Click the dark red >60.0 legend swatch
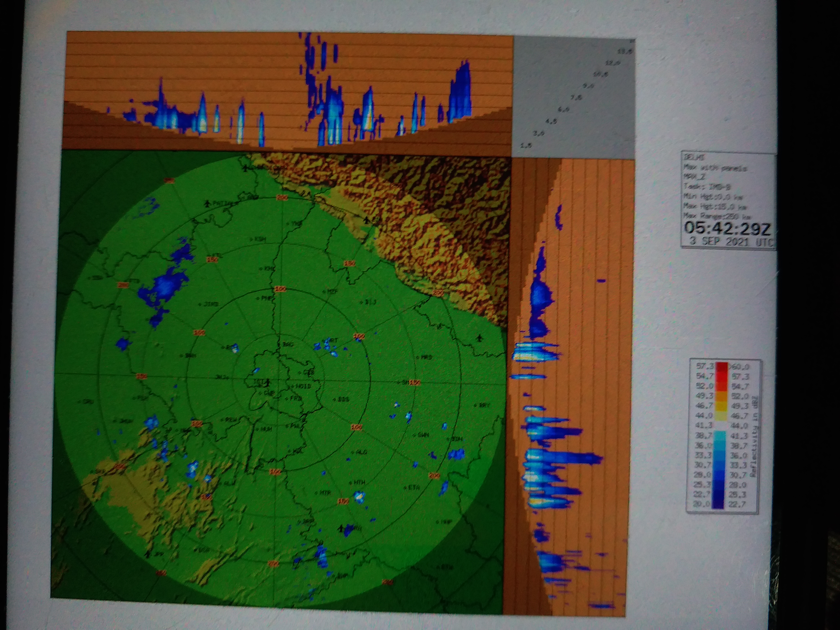Image resolution: width=840 pixels, height=630 pixels. (x=722, y=367)
